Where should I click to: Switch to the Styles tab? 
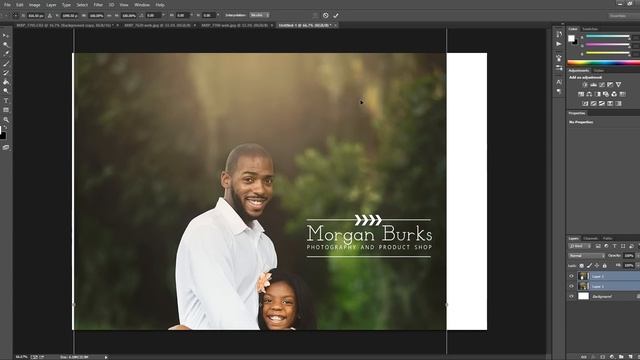click(x=599, y=71)
